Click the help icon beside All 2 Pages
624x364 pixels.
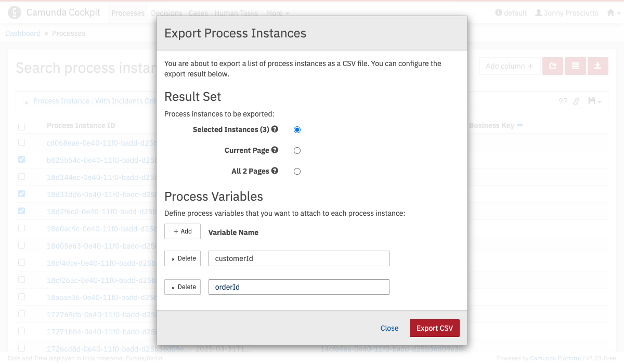coord(275,171)
